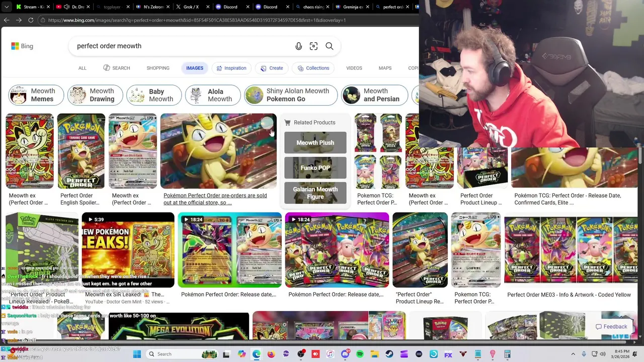Click the magnifier search icon in Bing search box

330,46
